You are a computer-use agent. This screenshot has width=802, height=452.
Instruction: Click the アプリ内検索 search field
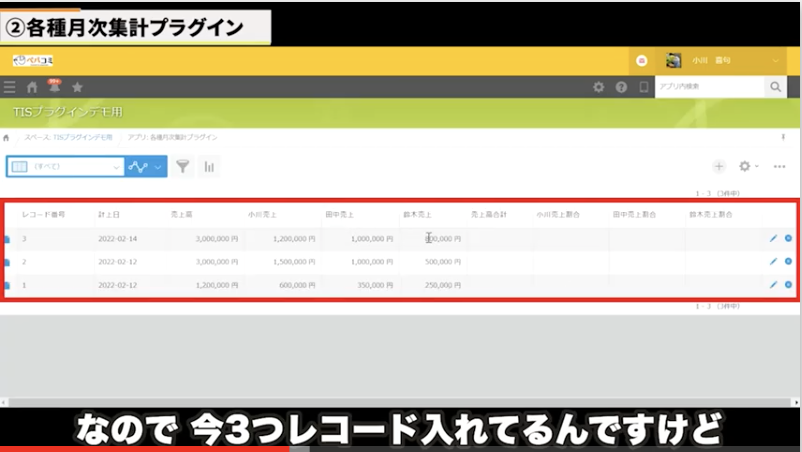[x=709, y=87]
